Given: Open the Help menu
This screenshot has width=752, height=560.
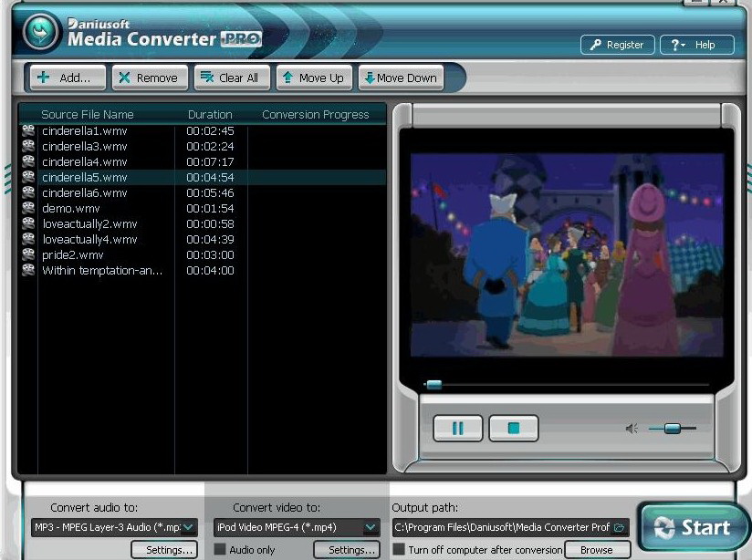Looking at the screenshot, I should tap(697, 45).
